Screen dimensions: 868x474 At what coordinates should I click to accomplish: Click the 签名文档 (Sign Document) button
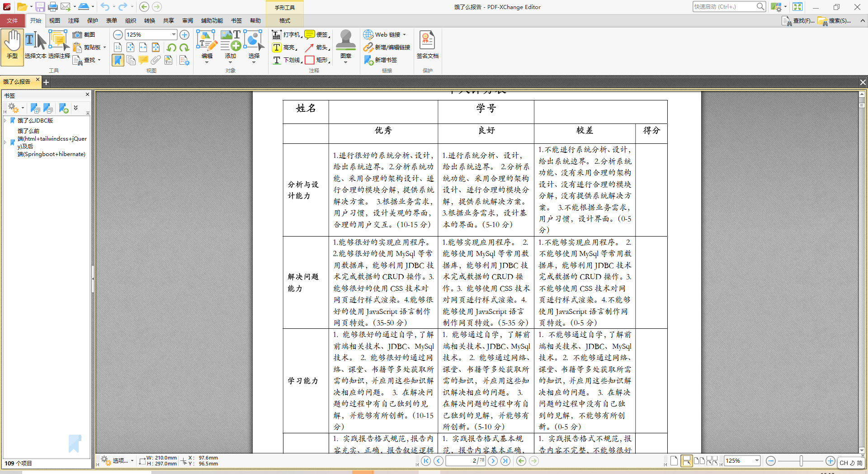coord(427,45)
